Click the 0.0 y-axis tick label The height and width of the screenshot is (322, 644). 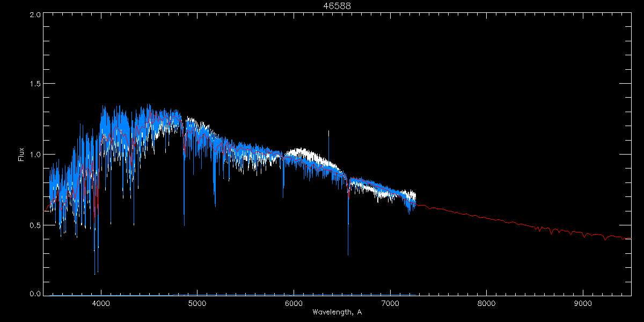point(35,294)
